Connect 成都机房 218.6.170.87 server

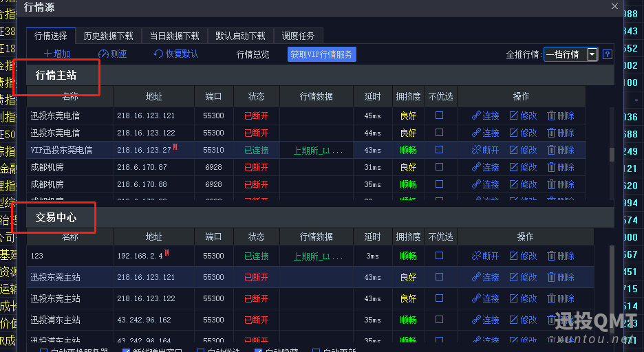click(x=486, y=167)
